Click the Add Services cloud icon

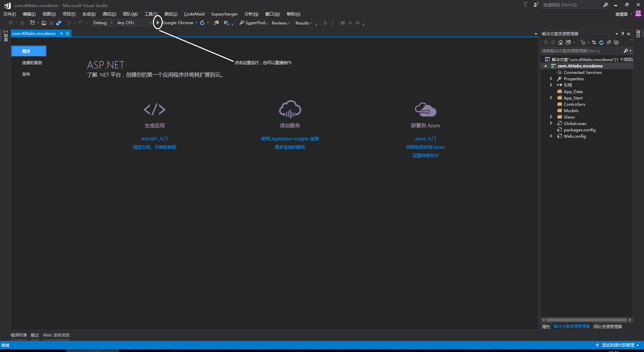(290, 109)
